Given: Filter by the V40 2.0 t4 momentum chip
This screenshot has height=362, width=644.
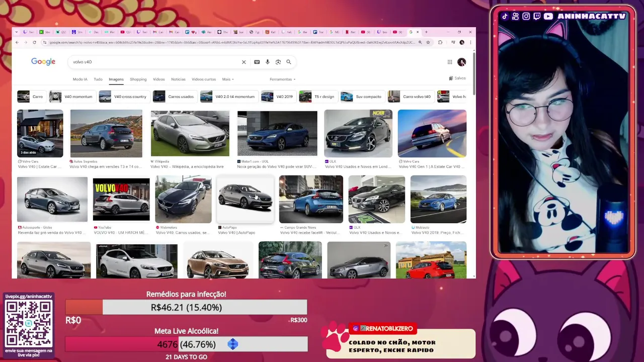Looking at the screenshot, I should (228, 97).
